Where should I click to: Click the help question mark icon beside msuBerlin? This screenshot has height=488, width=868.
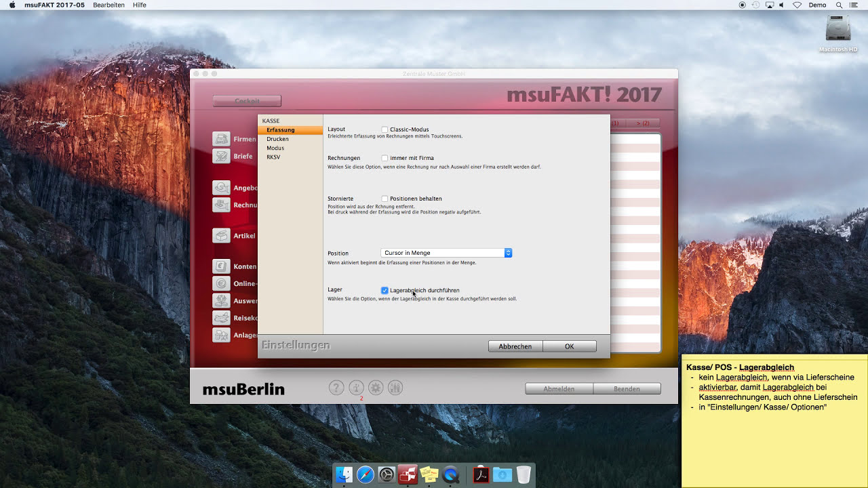pyautogui.click(x=336, y=388)
